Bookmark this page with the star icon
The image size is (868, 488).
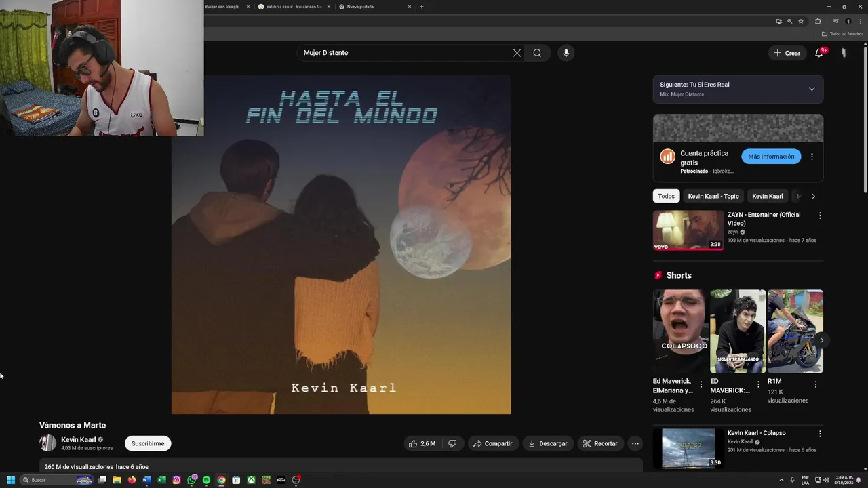click(800, 21)
